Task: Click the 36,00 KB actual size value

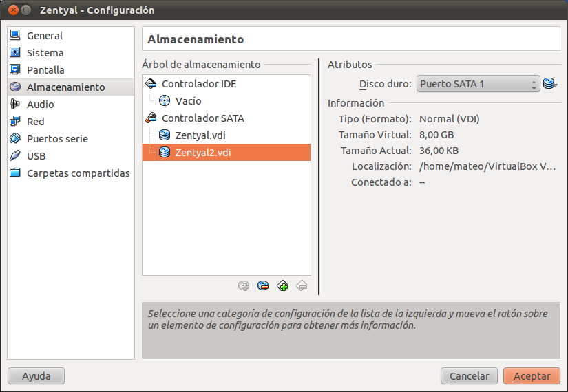Action: point(439,151)
